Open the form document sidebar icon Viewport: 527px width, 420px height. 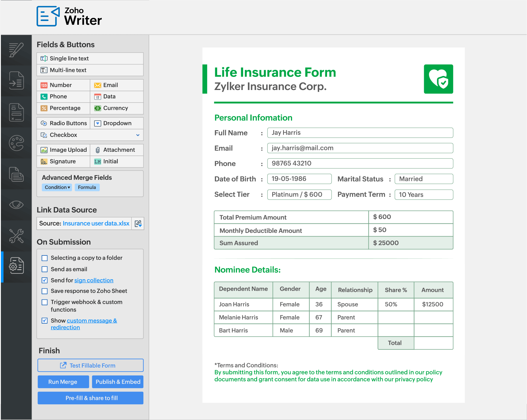pos(16,112)
